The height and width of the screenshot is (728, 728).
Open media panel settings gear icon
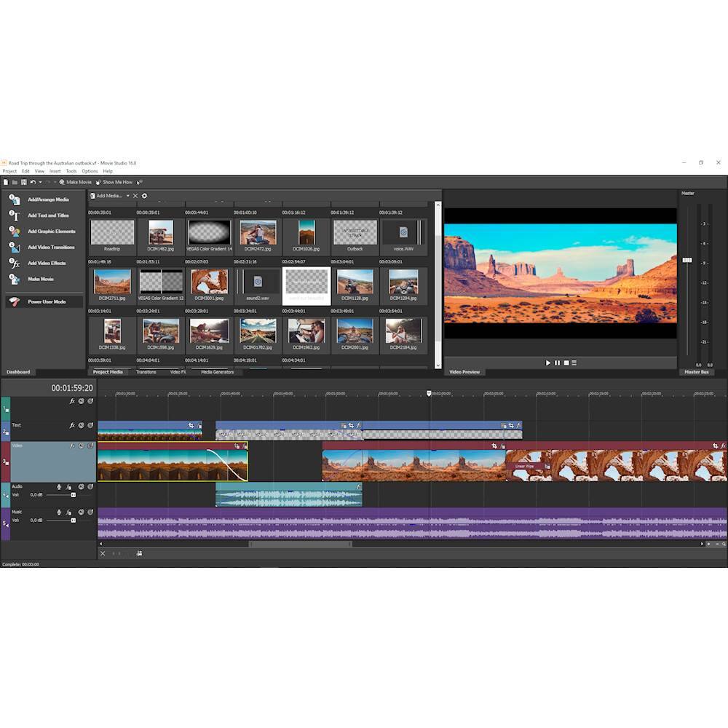[x=144, y=196]
